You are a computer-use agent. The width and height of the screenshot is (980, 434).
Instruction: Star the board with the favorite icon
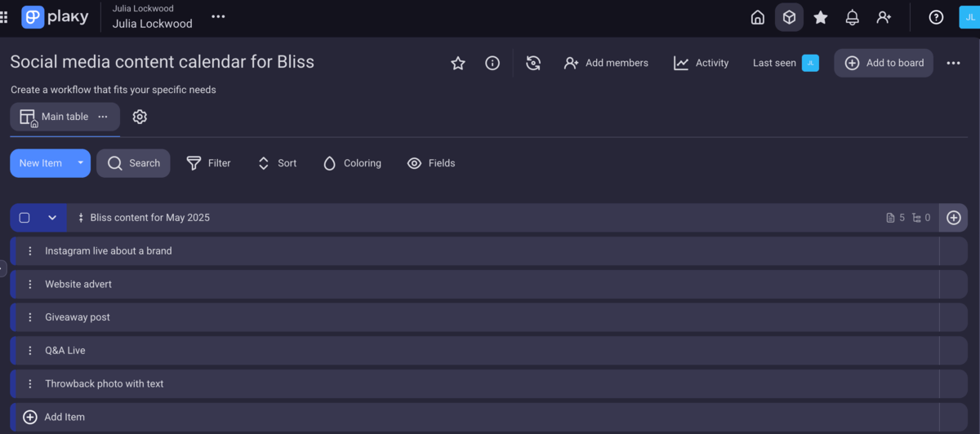(x=458, y=63)
